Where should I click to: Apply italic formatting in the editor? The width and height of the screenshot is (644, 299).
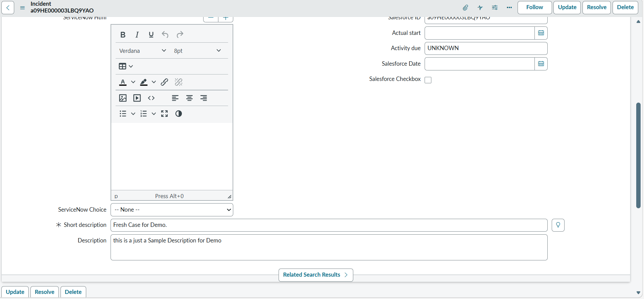(x=137, y=35)
